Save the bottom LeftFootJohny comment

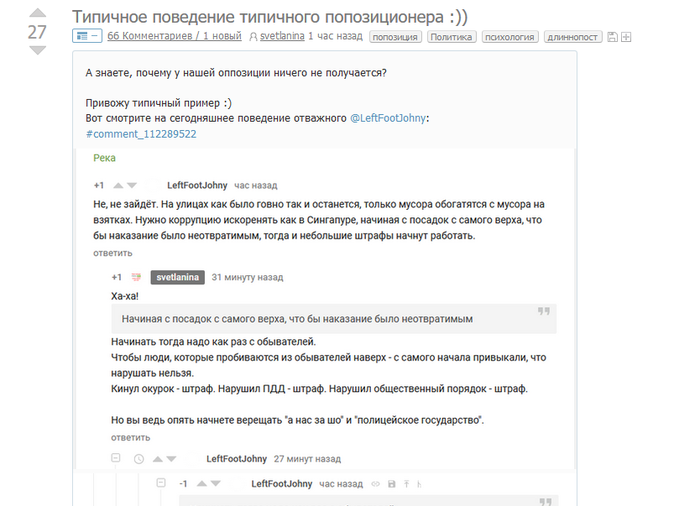(x=391, y=484)
